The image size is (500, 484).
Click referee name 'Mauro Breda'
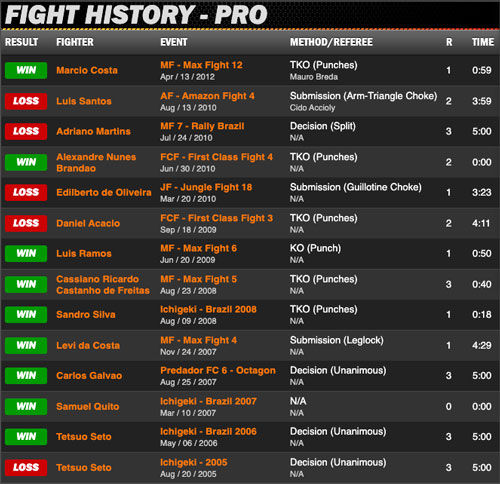314,77
